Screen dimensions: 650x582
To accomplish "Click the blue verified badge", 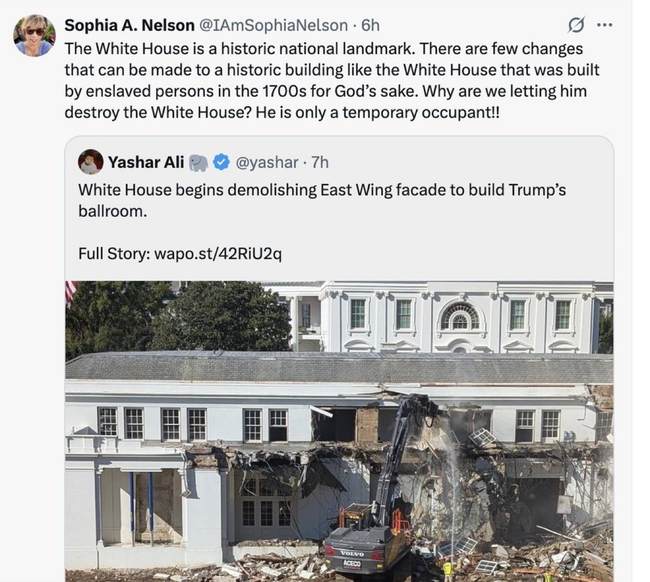I will point(222,162).
